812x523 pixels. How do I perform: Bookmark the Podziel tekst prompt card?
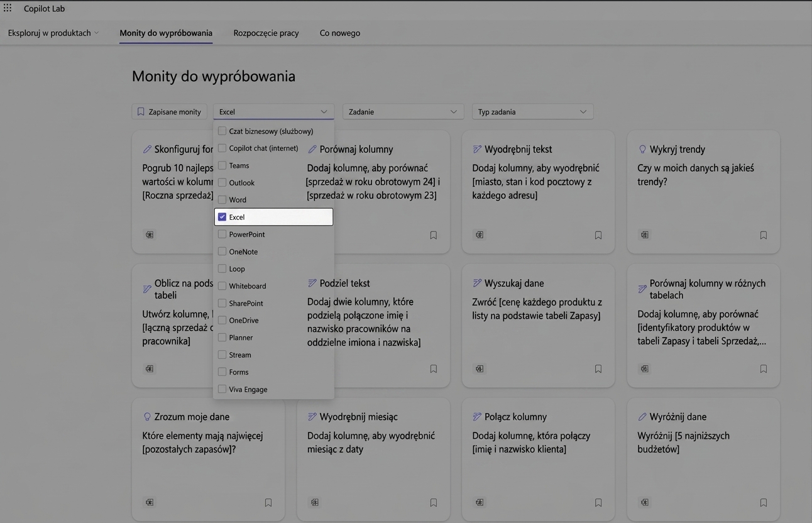(x=433, y=369)
